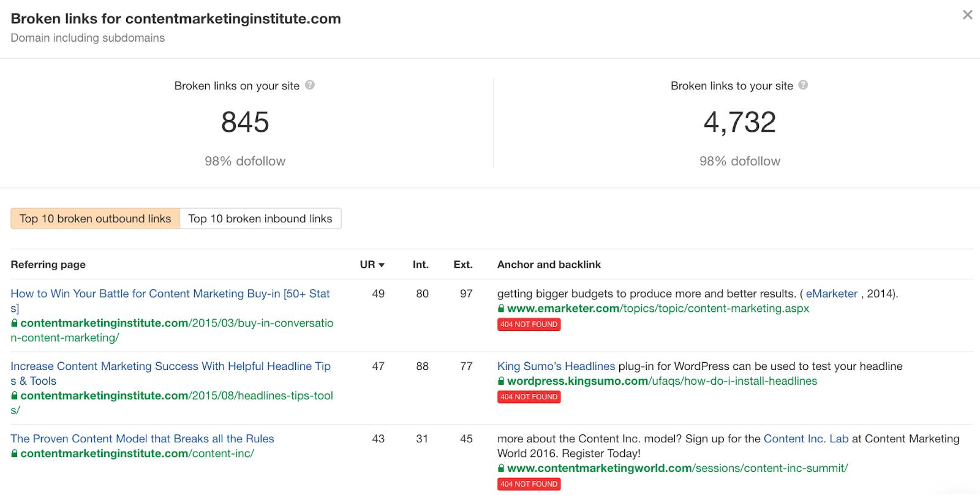Select Top 10 broken outbound links tab
Image resolution: width=980 pixels, height=495 pixels.
(96, 219)
